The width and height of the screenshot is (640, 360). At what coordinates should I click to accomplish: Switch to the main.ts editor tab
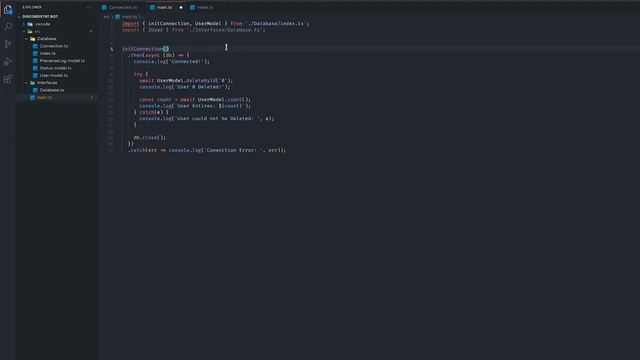click(x=165, y=7)
